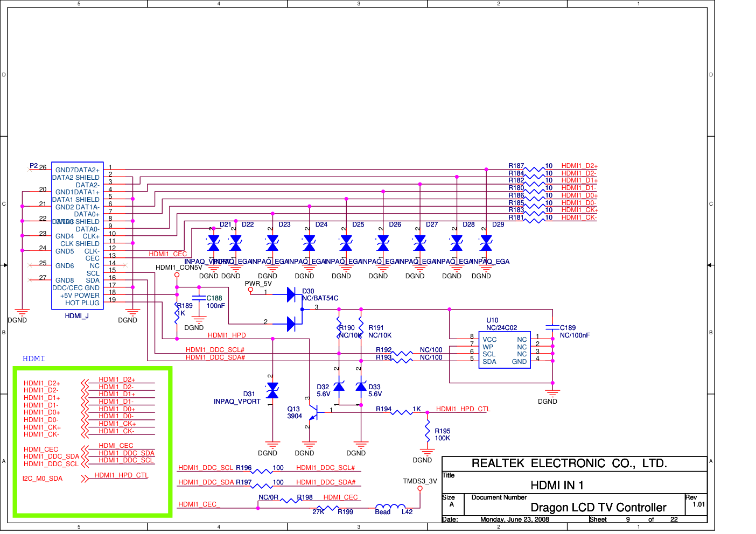Click the 'HDMI_CEC' port label in HDMI box

(41, 449)
